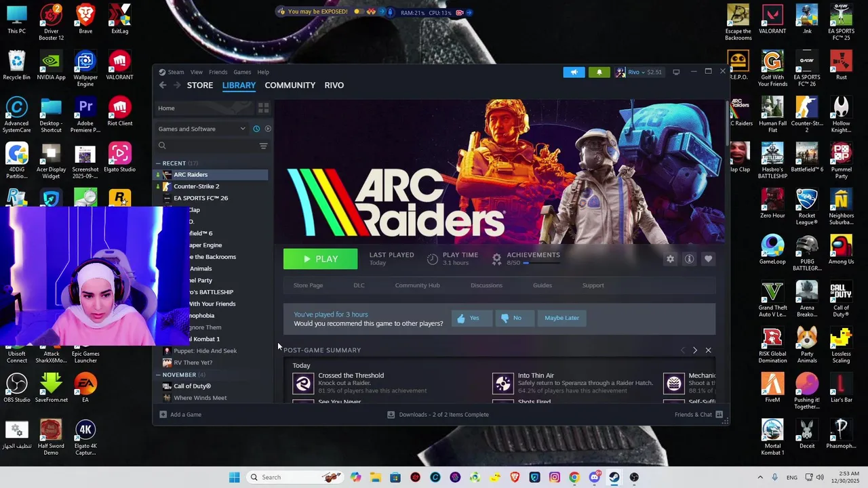The width and height of the screenshot is (868, 488).
Task: Toggle show ready to play games filter
Action: click(x=268, y=129)
